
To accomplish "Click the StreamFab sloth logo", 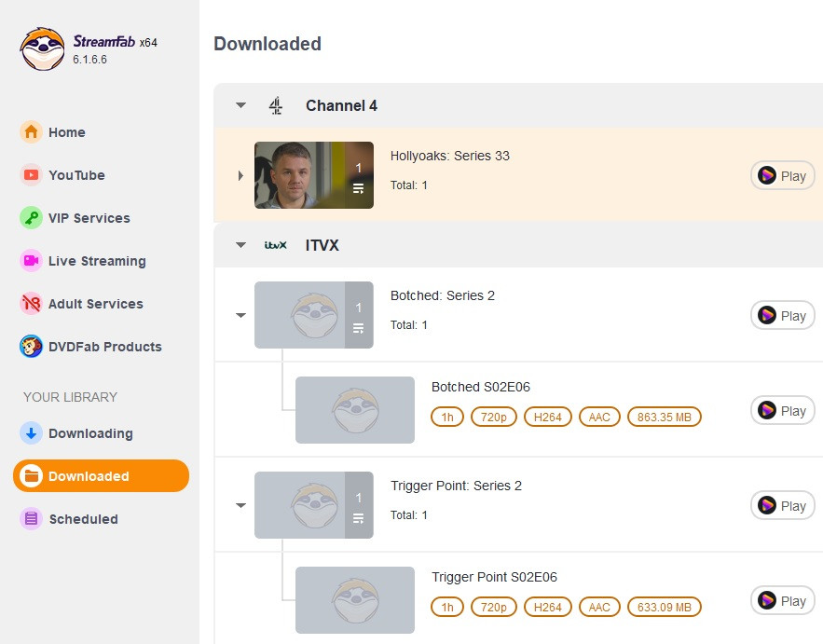I will click(x=43, y=48).
